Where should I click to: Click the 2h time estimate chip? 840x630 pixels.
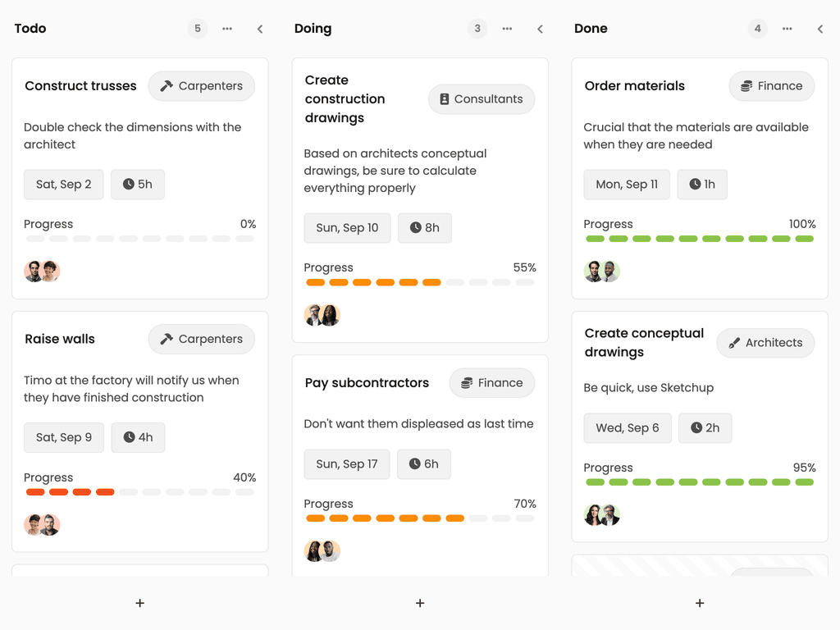point(705,428)
